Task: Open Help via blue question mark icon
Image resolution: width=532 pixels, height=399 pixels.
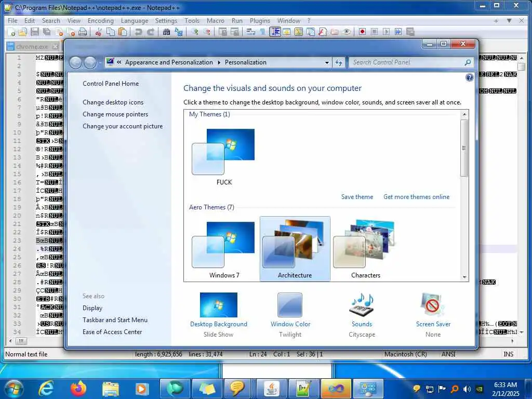Action: (x=469, y=77)
